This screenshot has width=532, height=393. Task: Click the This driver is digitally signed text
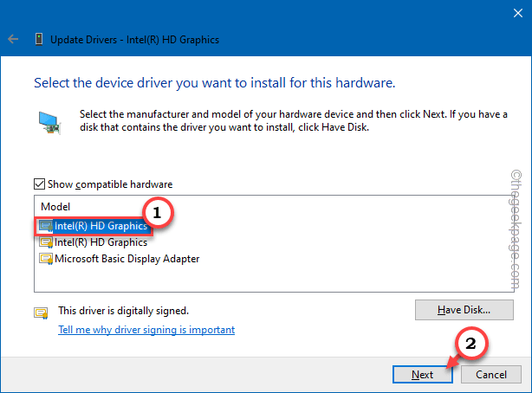(x=123, y=310)
